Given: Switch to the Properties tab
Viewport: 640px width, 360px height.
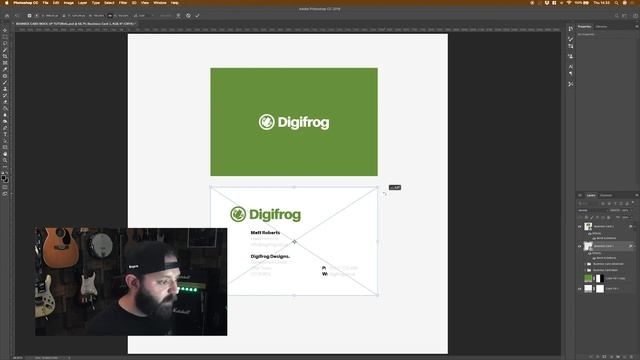Looking at the screenshot, I should pos(584,27).
